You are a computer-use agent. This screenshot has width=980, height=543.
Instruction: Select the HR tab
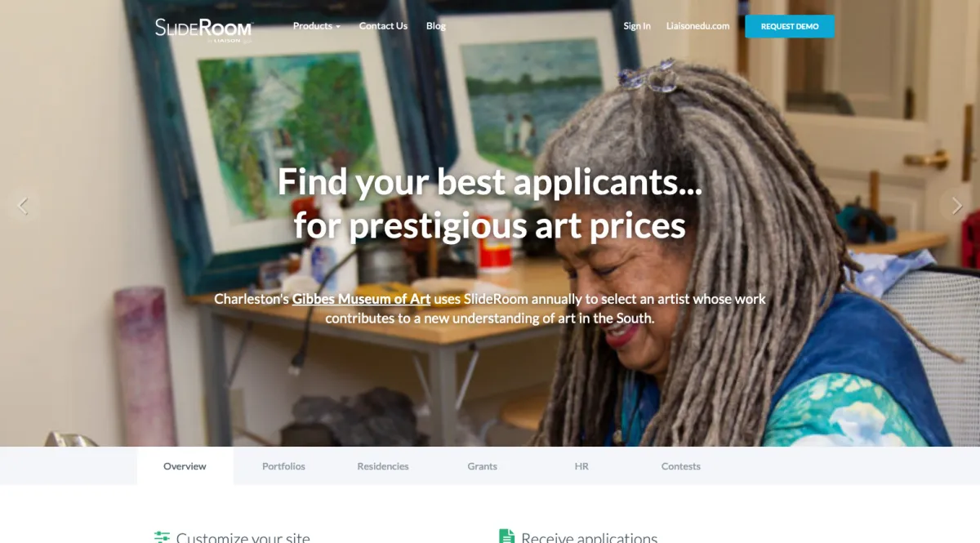click(x=581, y=466)
